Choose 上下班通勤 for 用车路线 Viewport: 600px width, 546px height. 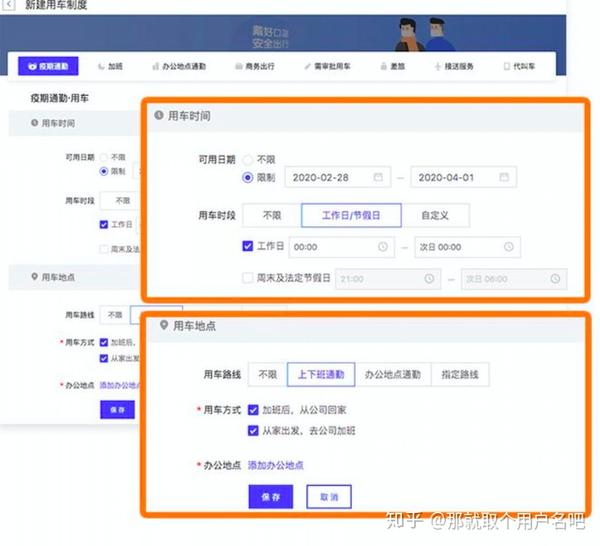pos(321,374)
